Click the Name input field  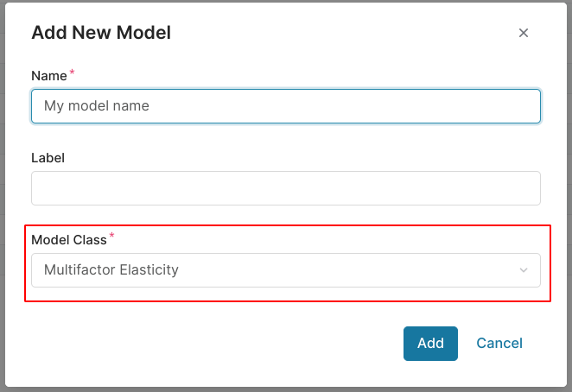pos(285,106)
